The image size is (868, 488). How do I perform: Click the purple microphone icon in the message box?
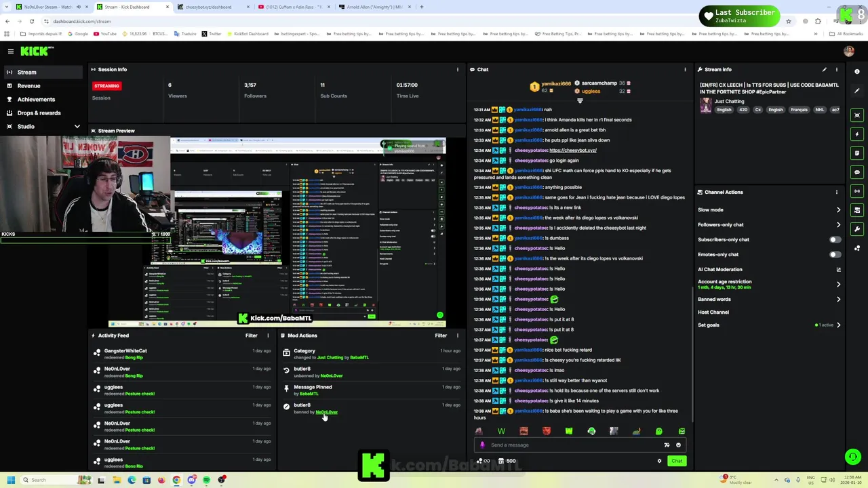[482, 445]
